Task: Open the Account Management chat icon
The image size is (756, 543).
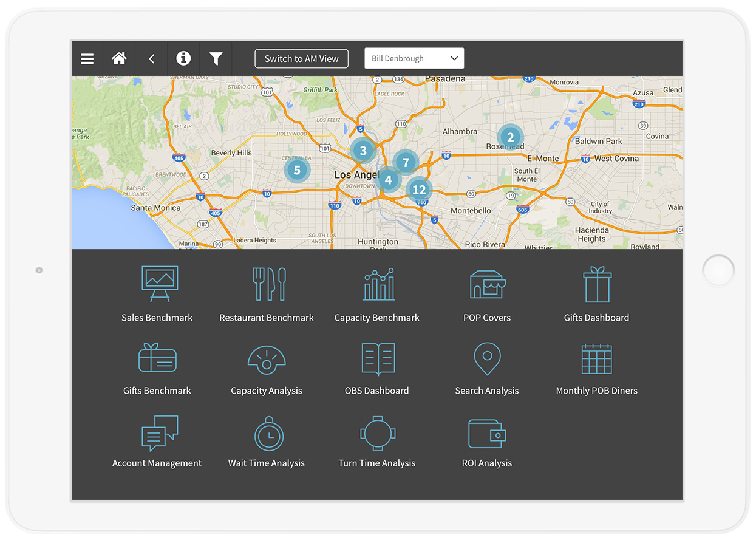Action: 160,433
